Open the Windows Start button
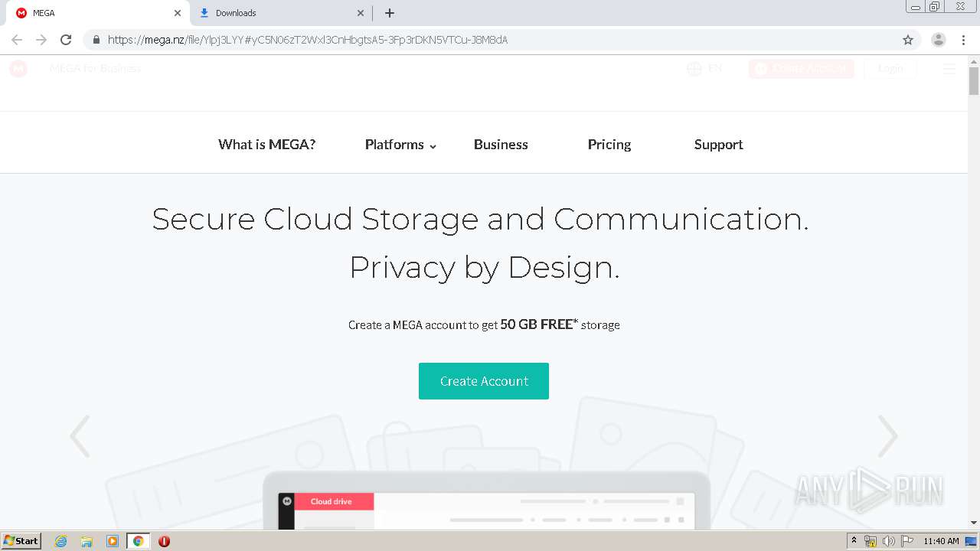The width and height of the screenshot is (980, 551). (21, 541)
